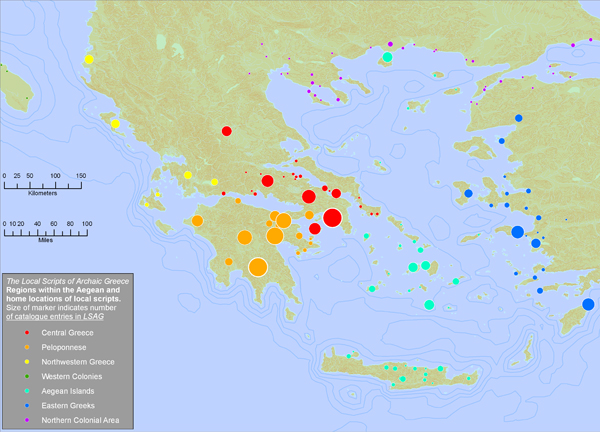Click the '150' value on the kilometer scale
The image size is (600, 432).
coord(81,176)
